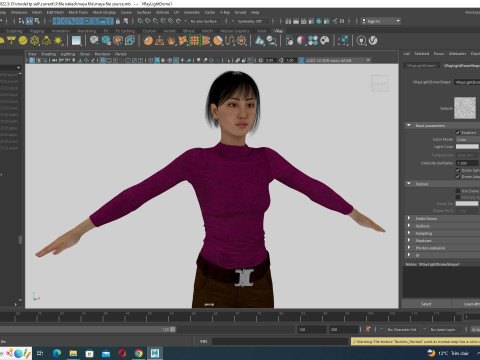The image size is (480, 360).
Task: Click the V-Ray rect light T-shaped shelf icon
Action: click(11, 41)
